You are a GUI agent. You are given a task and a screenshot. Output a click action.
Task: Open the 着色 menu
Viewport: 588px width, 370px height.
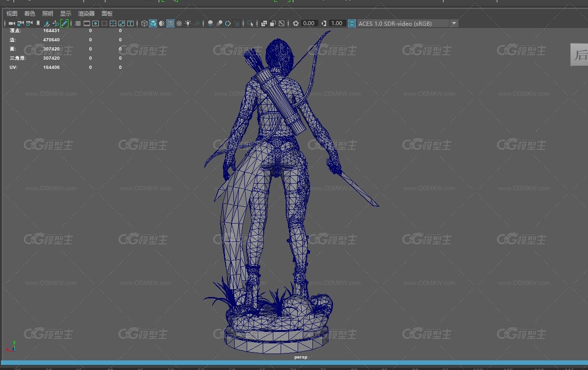[30, 14]
